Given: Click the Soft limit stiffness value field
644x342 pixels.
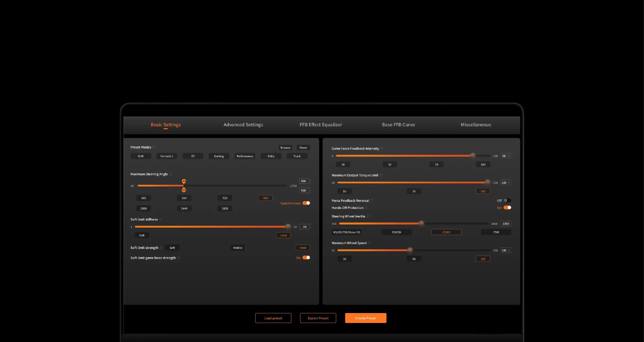Looking at the screenshot, I should pyautogui.click(x=304, y=227).
